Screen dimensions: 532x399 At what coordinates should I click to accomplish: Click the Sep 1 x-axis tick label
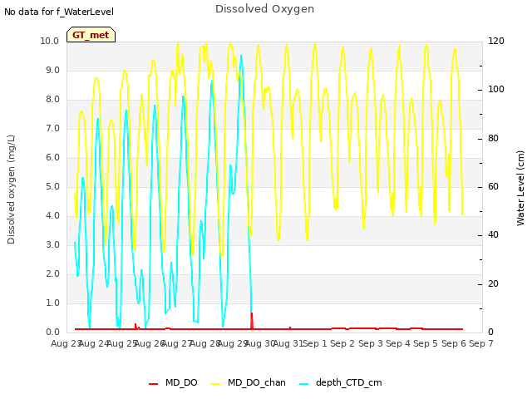(315, 343)
